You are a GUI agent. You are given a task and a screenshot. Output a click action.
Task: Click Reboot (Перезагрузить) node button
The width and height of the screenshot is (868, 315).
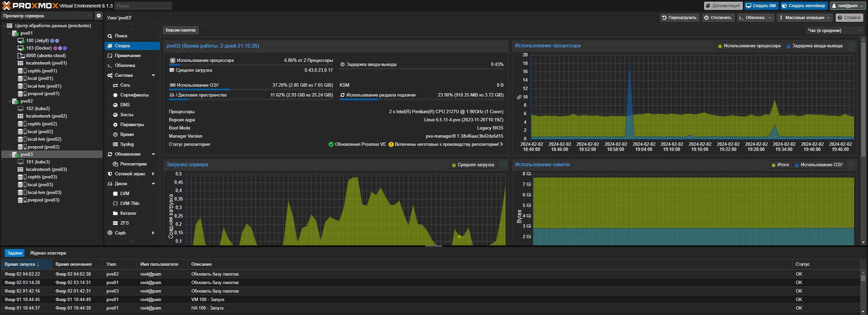679,18
